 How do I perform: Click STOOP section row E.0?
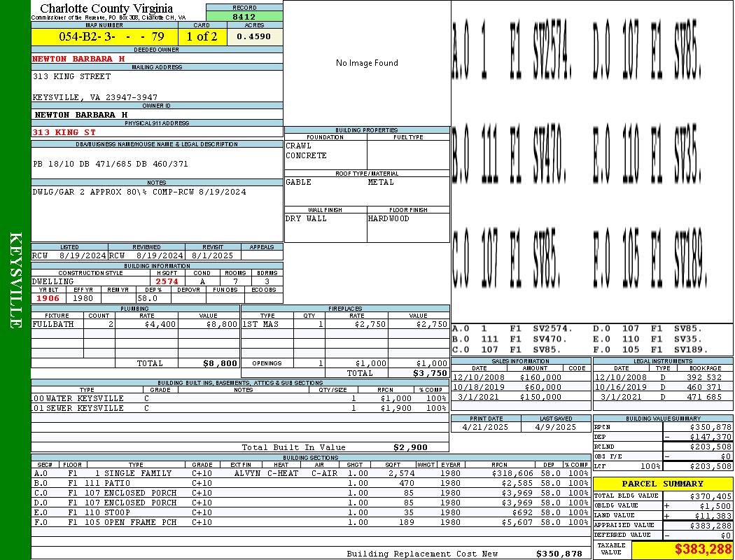tap(311, 512)
